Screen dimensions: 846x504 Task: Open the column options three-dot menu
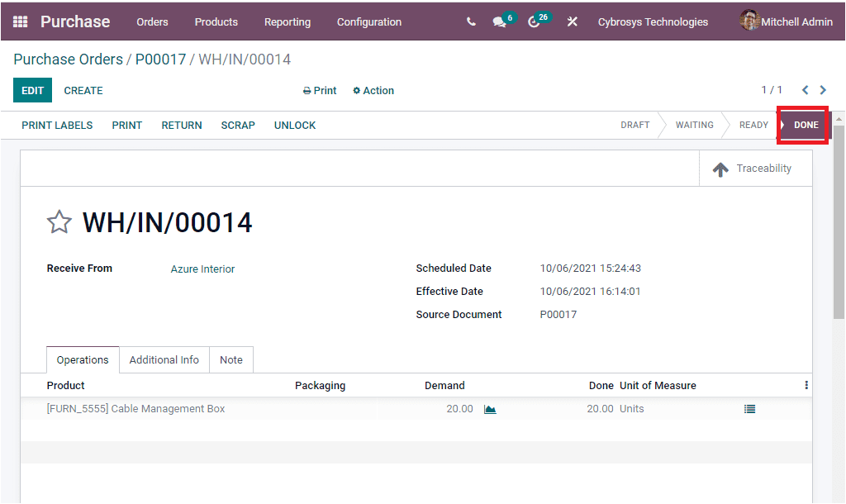pos(806,385)
